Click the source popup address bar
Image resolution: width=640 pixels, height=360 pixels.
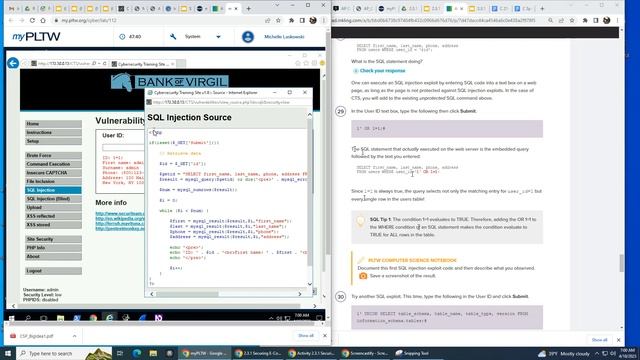[229, 102]
